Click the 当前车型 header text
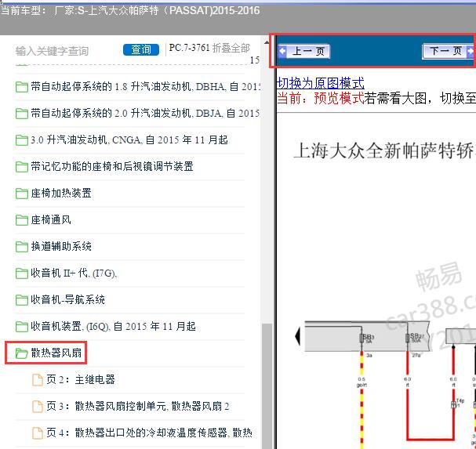The width and height of the screenshot is (476, 449). (130, 11)
